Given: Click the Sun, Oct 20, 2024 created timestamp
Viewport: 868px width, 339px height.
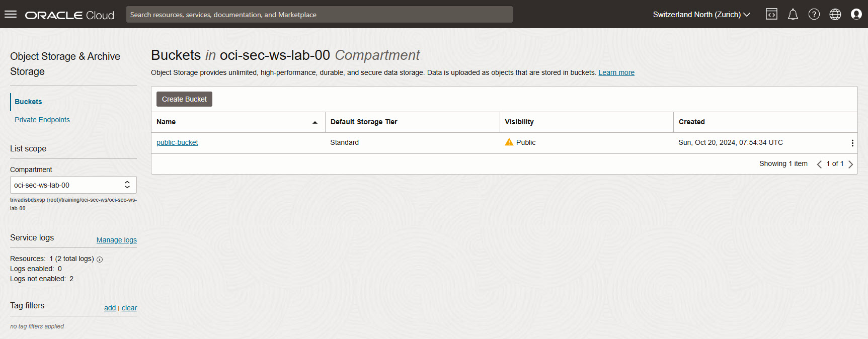Looking at the screenshot, I should click(x=731, y=142).
